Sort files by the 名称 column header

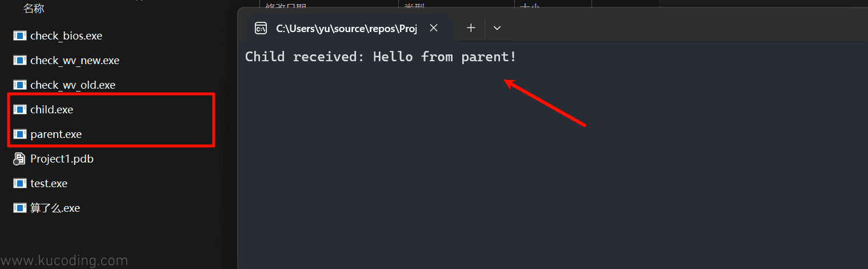point(34,8)
